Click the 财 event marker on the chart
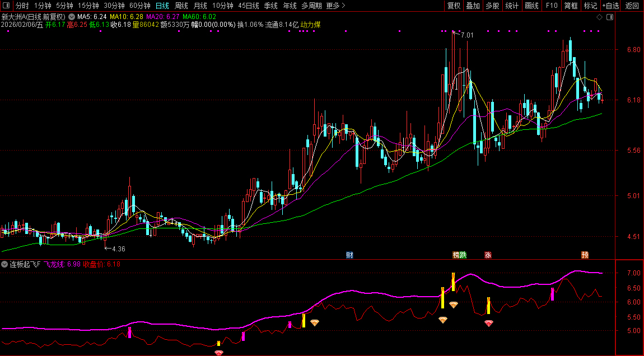This screenshot has width=644, height=356. tap(349, 255)
